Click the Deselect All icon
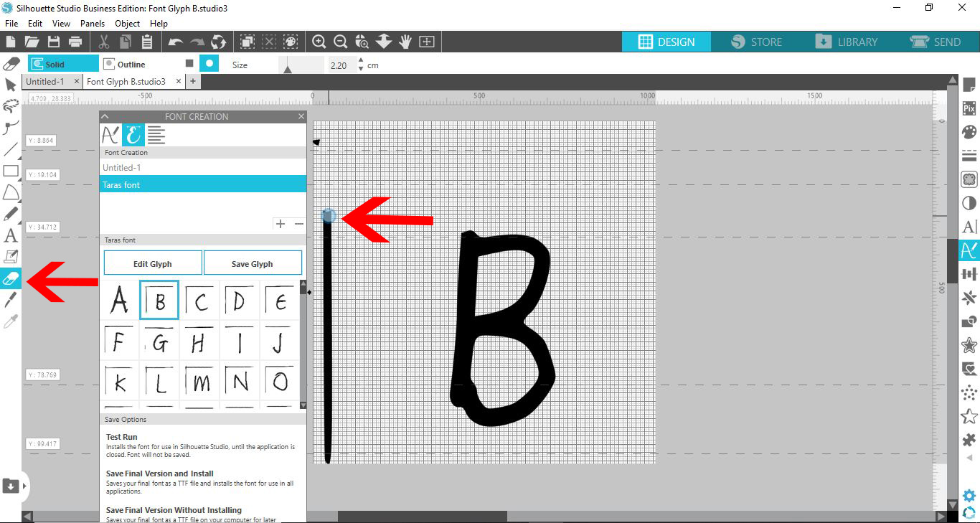980x523 pixels. coord(269,42)
